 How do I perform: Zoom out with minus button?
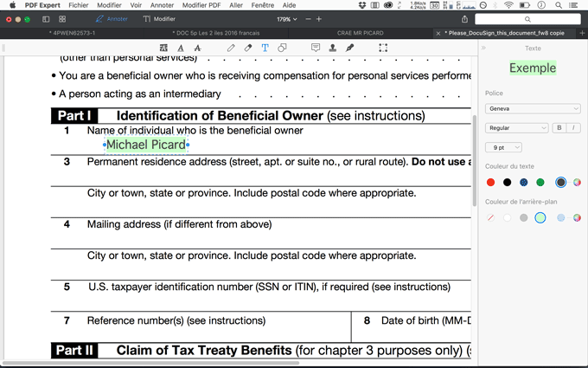coord(308,19)
